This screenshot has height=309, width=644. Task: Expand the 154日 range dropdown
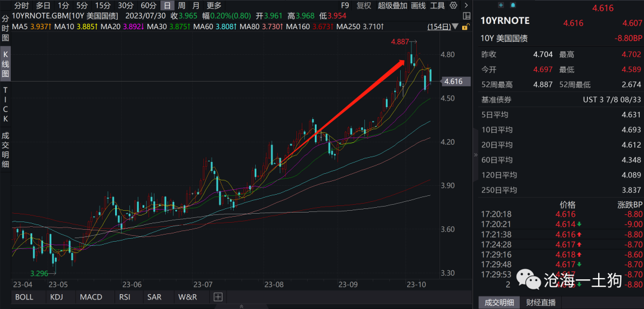pyautogui.click(x=439, y=27)
